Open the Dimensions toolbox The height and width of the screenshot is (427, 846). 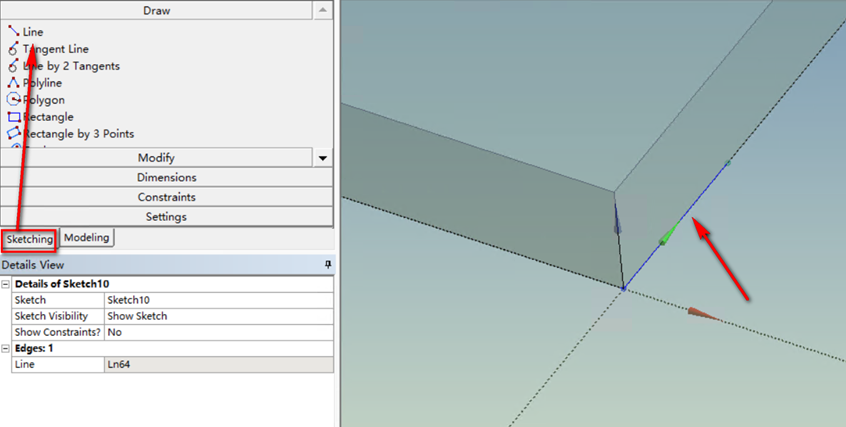pyautogui.click(x=166, y=177)
